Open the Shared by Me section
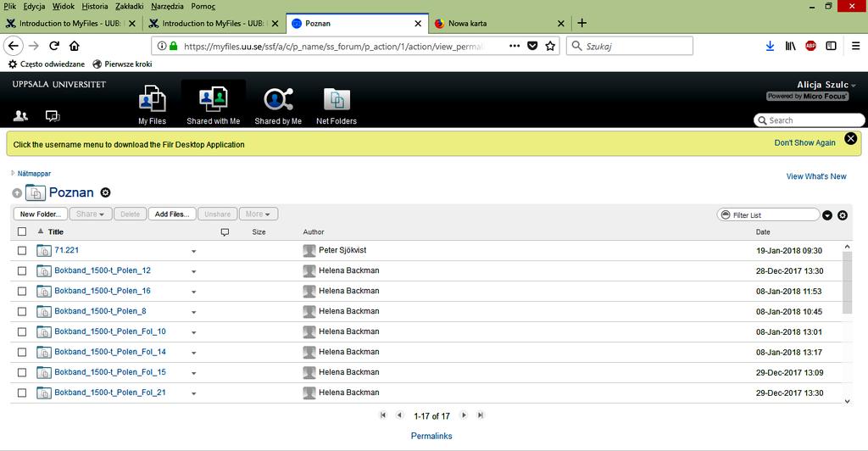 [x=278, y=104]
